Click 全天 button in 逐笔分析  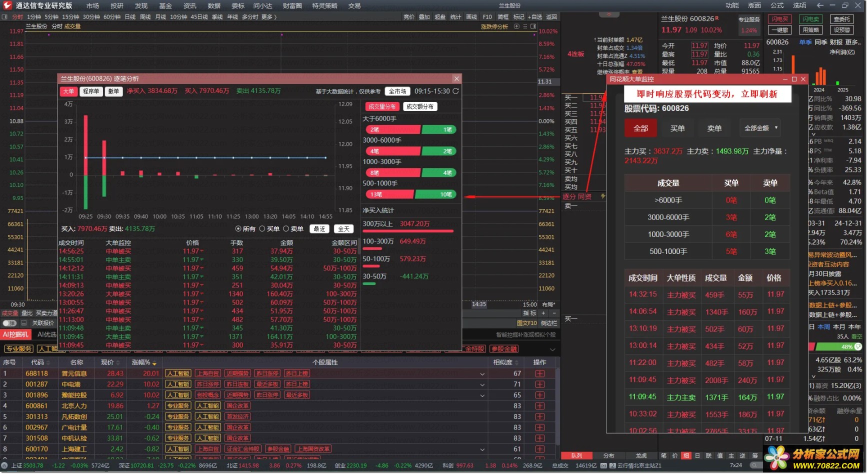point(344,228)
